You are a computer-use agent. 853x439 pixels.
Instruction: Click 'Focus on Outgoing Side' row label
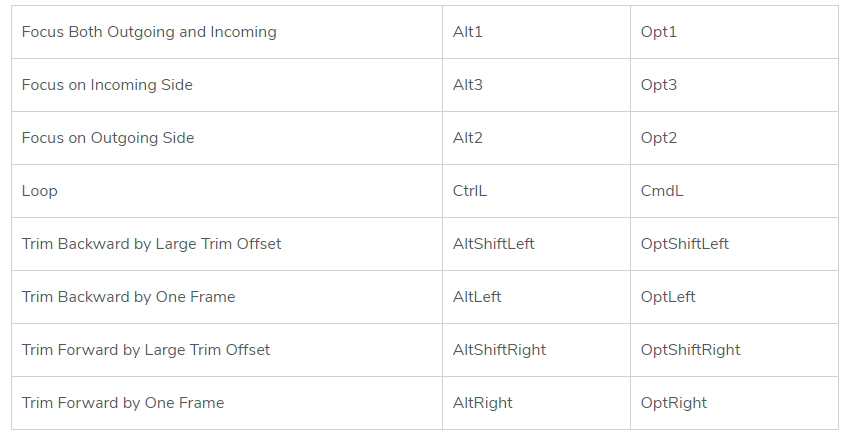[x=108, y=138]
